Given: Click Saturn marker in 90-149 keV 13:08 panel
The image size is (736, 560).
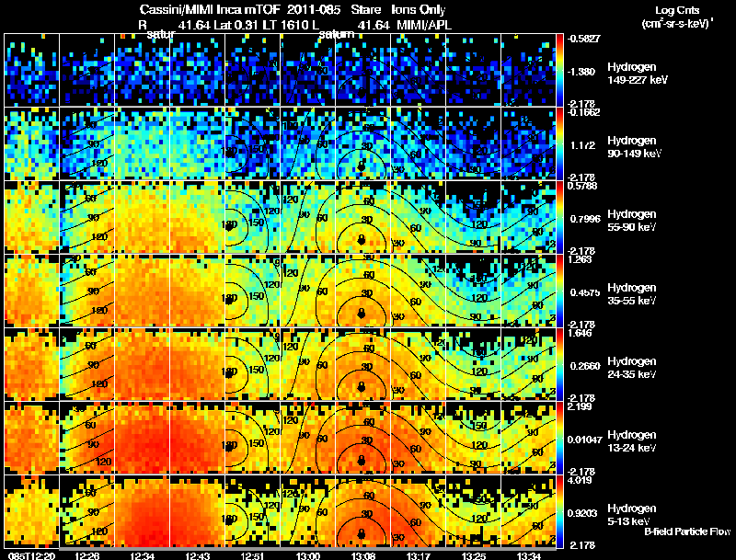Looking at the screenshot, I should coord(361,166).
